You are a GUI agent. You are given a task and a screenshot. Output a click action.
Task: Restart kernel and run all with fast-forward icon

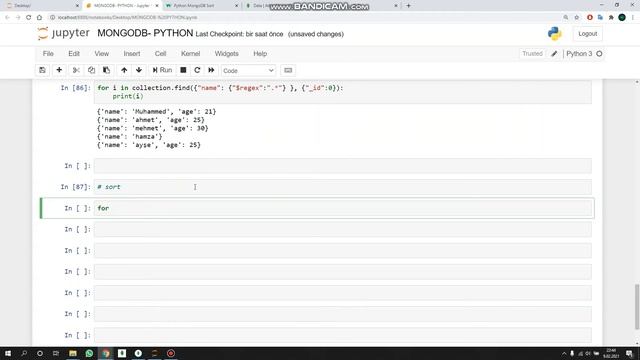click(x=211, y=70)
